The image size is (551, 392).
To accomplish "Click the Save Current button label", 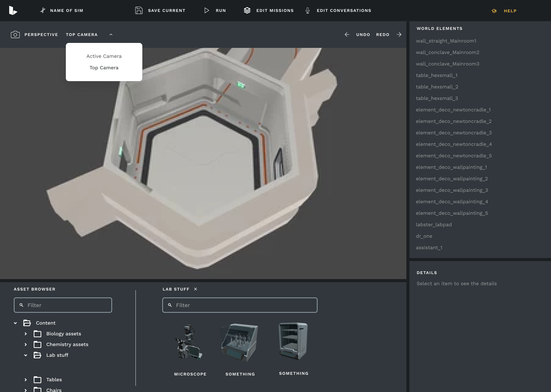I will [x=166, y=10].
